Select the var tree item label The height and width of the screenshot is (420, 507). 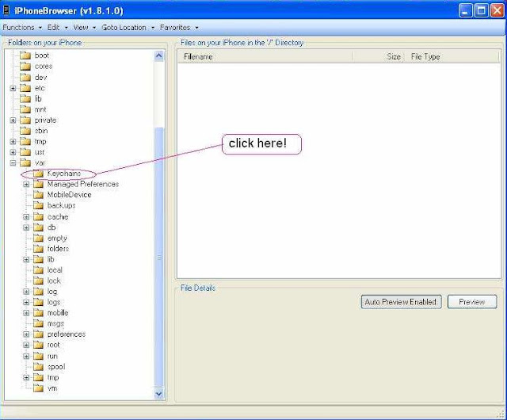click(40, 162)
